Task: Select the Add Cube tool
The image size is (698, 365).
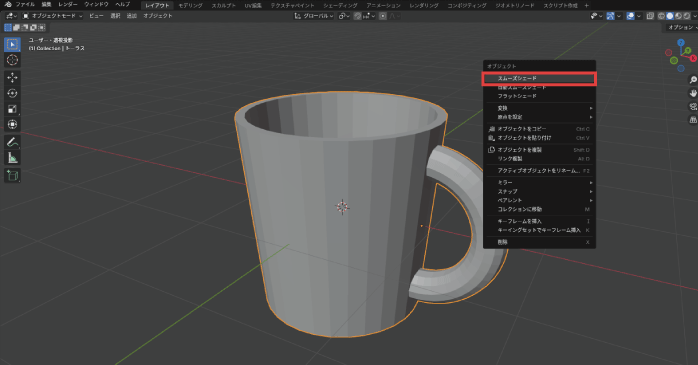Action: pyautogui.click(x=12, y=175)
